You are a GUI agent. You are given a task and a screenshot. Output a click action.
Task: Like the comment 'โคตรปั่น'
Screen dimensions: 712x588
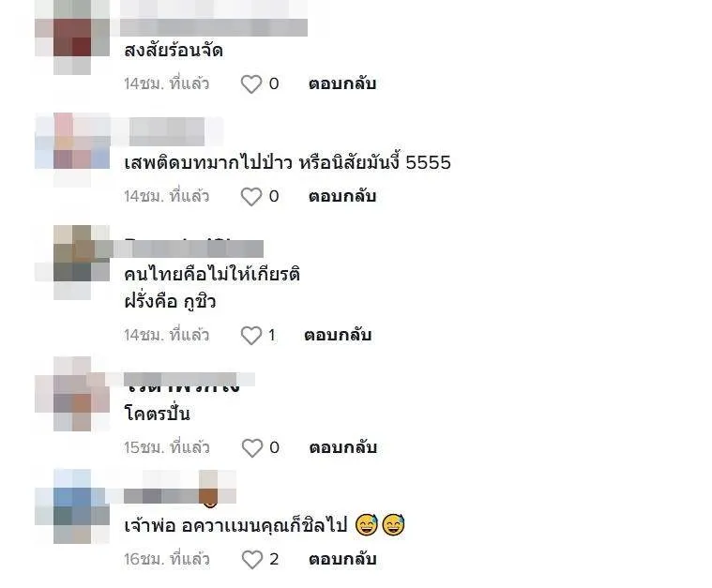coord(252,447)
